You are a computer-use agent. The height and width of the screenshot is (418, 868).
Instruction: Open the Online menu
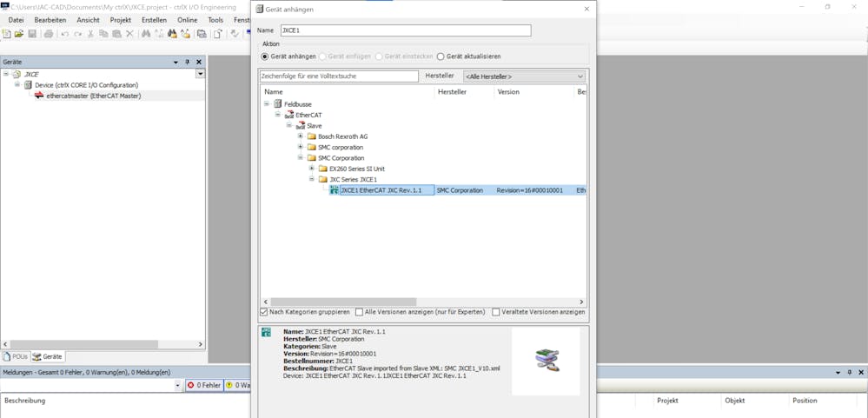[x=187, y=20]
